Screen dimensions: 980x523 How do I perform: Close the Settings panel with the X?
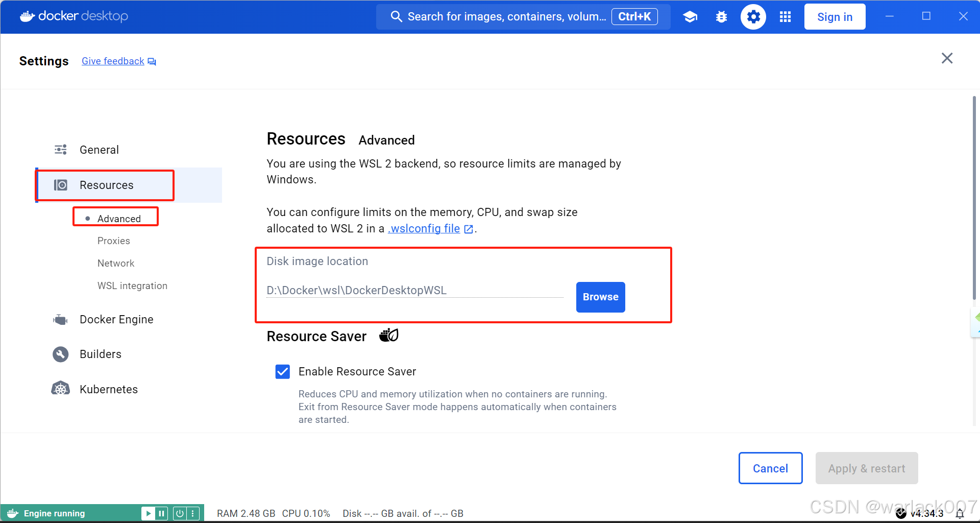coord(947,58)
